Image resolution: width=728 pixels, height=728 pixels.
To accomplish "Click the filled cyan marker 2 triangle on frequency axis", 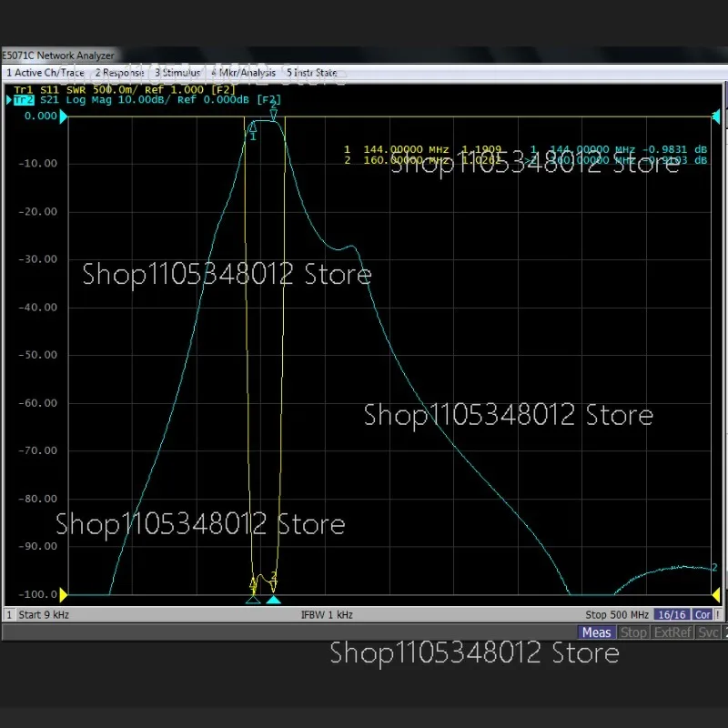I will click(x=274, y=601).
